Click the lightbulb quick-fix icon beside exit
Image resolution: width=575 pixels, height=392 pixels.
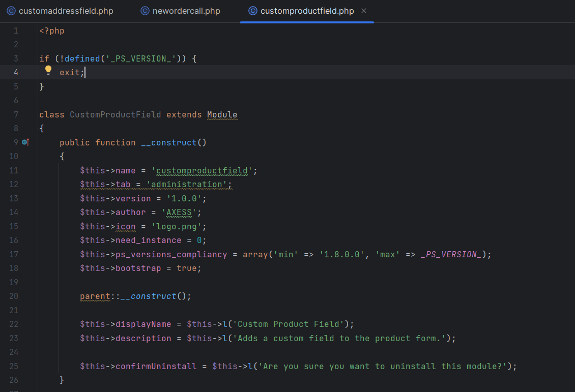click(x=48, y=70)
